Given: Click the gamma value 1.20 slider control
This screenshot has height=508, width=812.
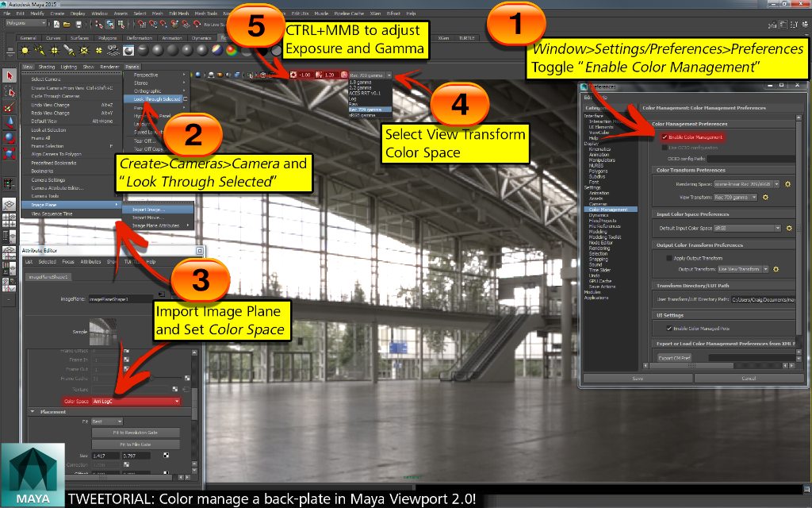Looking at the screenshot, I should point(329,75).
